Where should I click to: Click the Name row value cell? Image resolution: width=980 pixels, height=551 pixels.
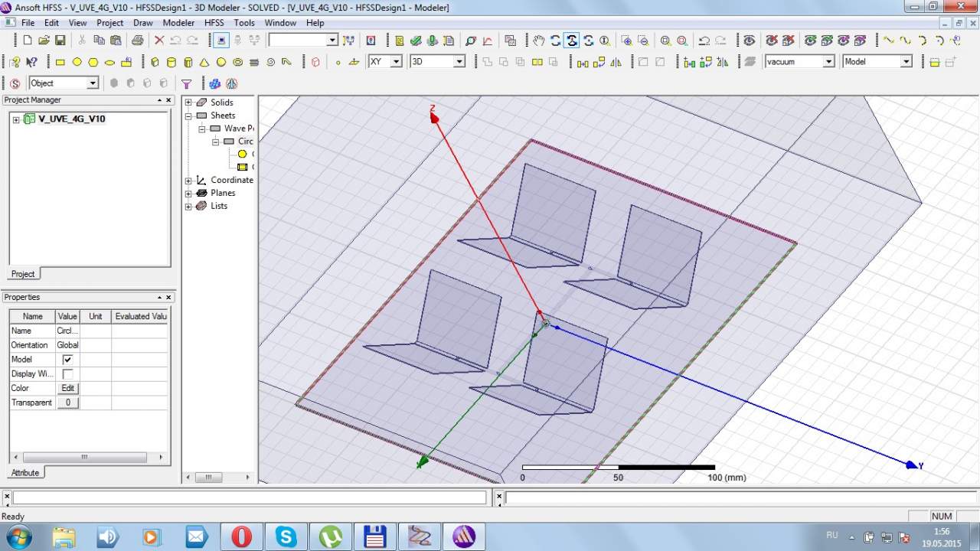click(67, 331)
